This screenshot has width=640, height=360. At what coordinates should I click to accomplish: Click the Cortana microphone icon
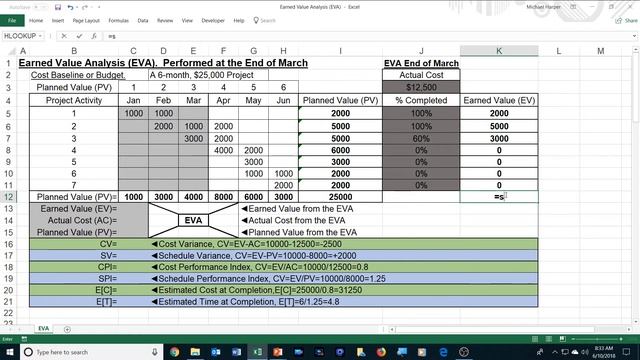pyautogui.click(x=155, y=352)
